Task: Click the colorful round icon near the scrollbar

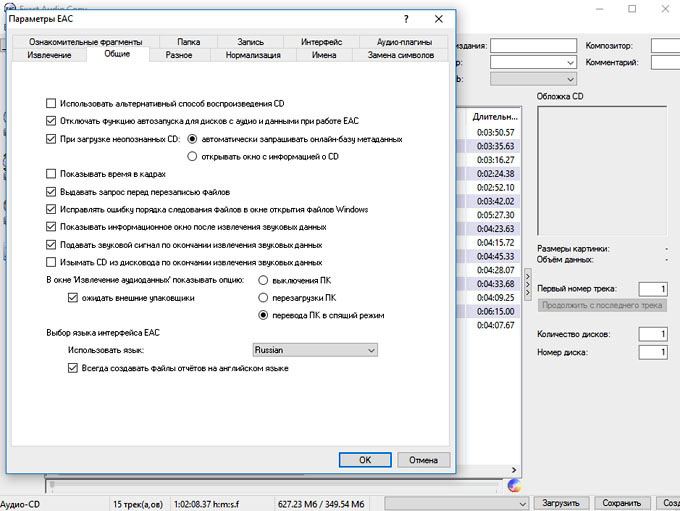Action: [x=514, y=485]
